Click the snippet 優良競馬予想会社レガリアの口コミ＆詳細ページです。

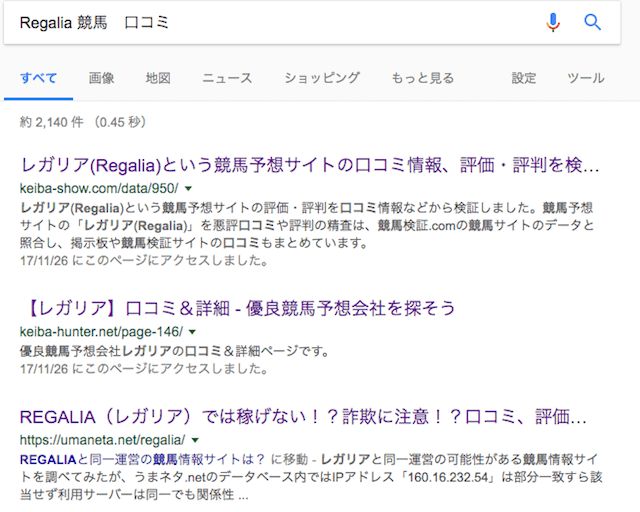(175, 351)
